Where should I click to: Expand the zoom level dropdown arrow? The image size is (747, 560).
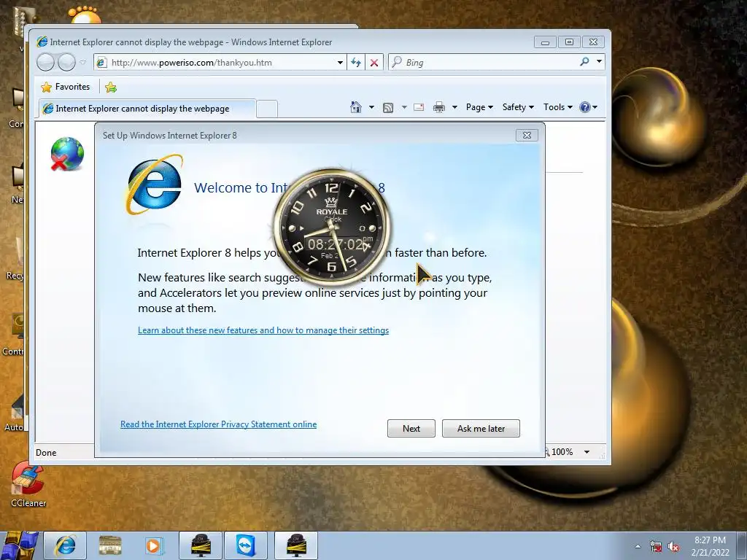587,452
